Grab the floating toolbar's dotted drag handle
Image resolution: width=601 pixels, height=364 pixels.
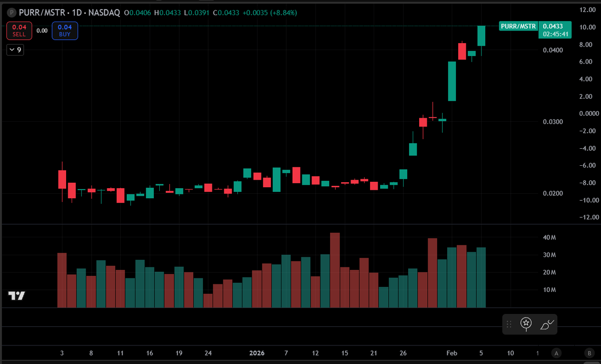pyautogui.click(x=509, y=324)
